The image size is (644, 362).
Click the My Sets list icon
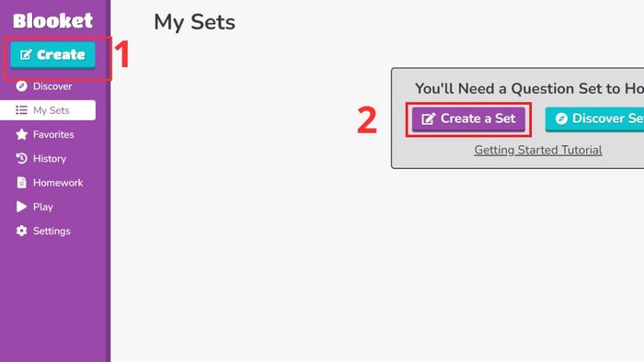pyautogui.click(x=21, y=110)
